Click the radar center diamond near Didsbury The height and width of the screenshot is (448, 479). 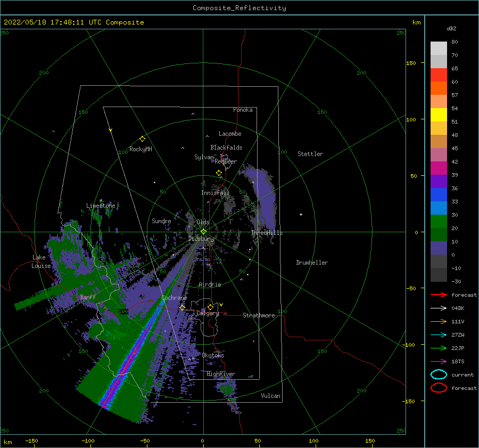click(x=203, y=232)
